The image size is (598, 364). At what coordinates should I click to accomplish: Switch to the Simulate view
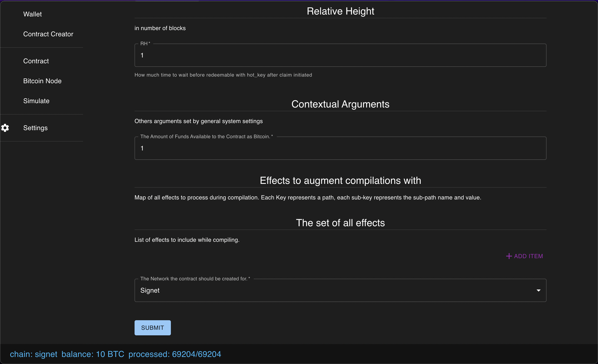36,101
